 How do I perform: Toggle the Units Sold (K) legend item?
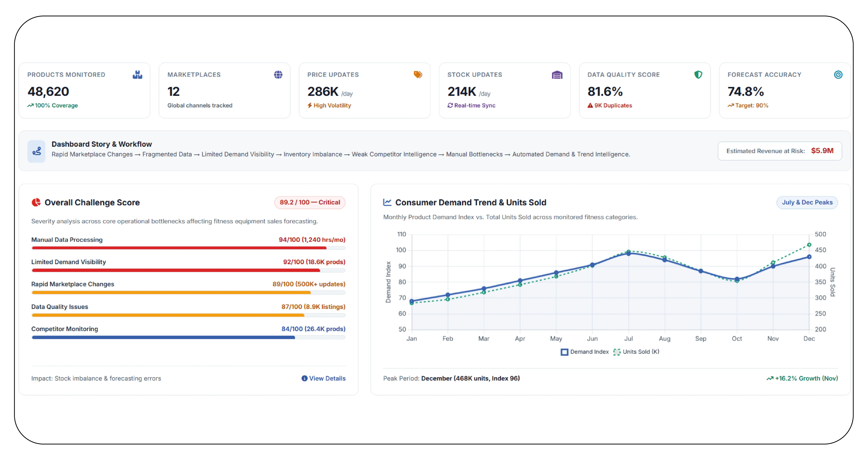[636, 352]
